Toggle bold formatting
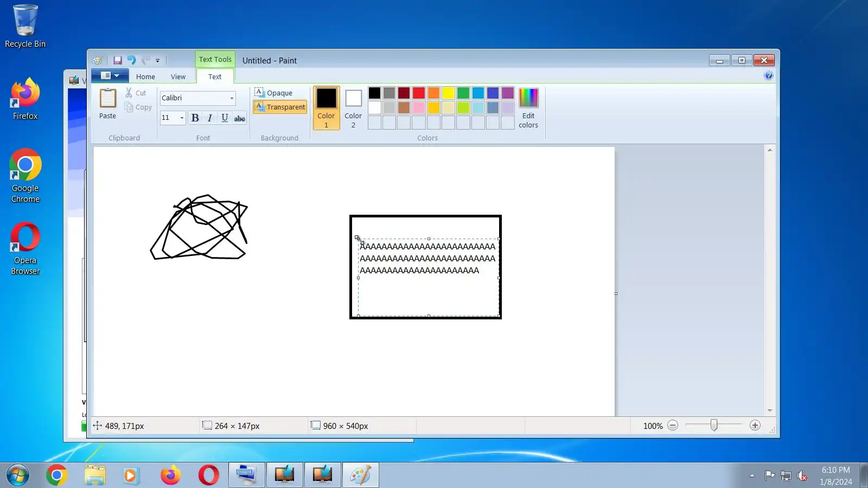This screenshot has height=488, width=868. click(195, 118)
